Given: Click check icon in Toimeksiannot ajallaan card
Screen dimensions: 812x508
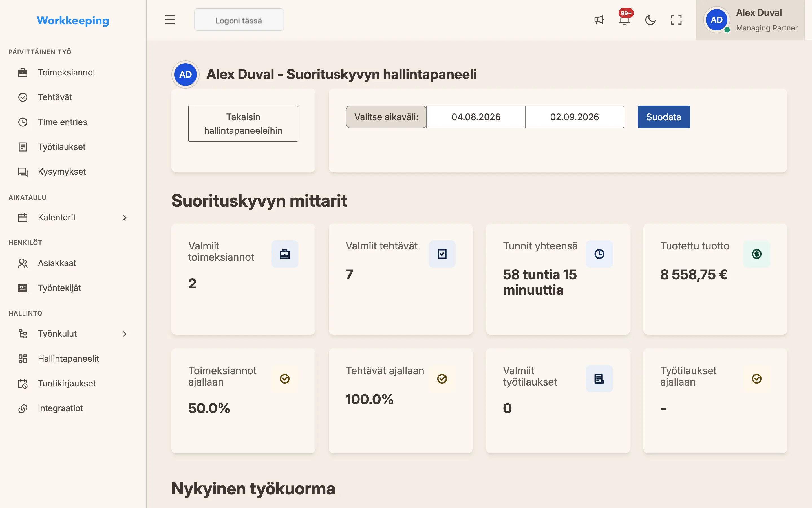Looking at the screenshot, I should [x=284, y=379].
